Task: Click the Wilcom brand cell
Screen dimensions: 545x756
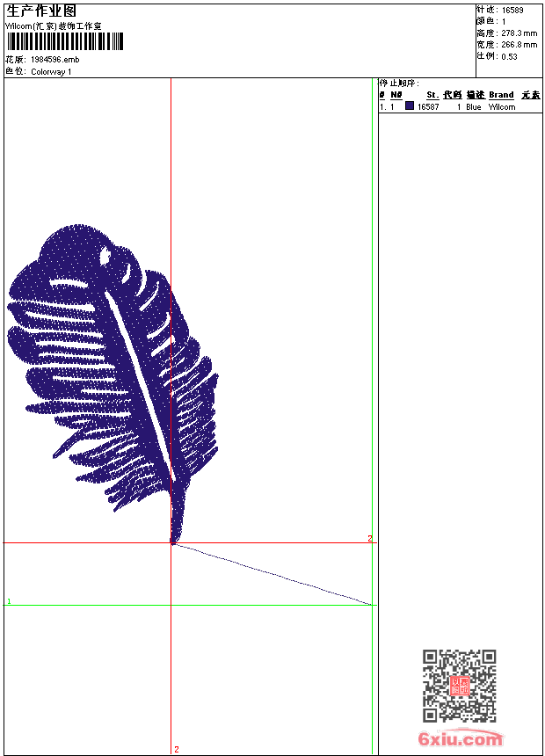Action: pos(502,107)
